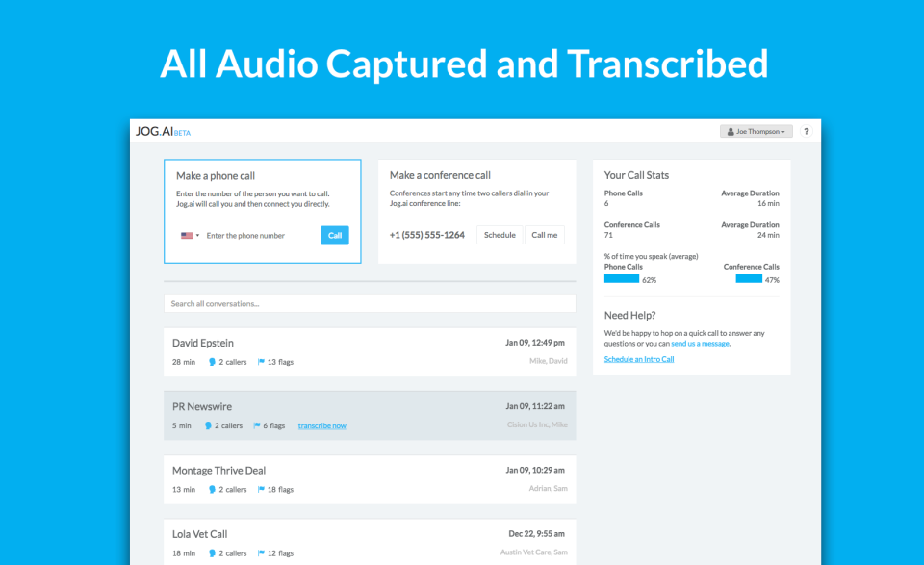Click the search all conversations field
This screenshot has width=924, height=565.
371,302
